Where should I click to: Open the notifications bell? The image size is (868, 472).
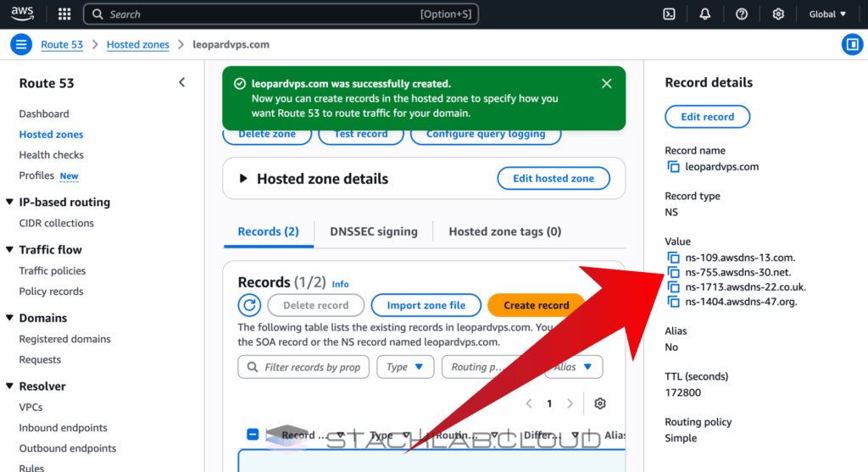tap(705, 14)
